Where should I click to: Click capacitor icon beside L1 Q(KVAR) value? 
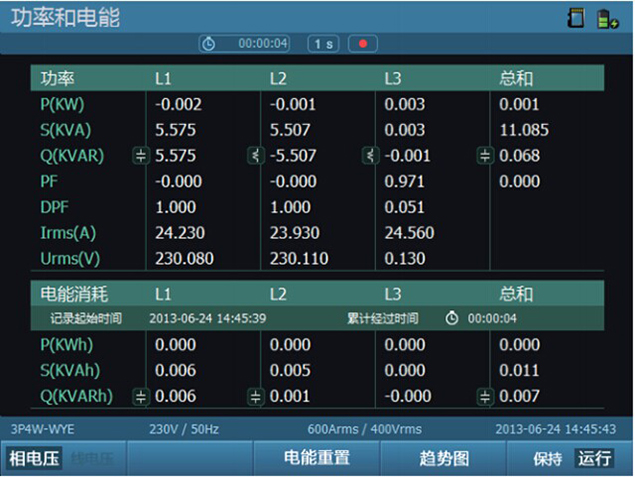pos(141,156)
